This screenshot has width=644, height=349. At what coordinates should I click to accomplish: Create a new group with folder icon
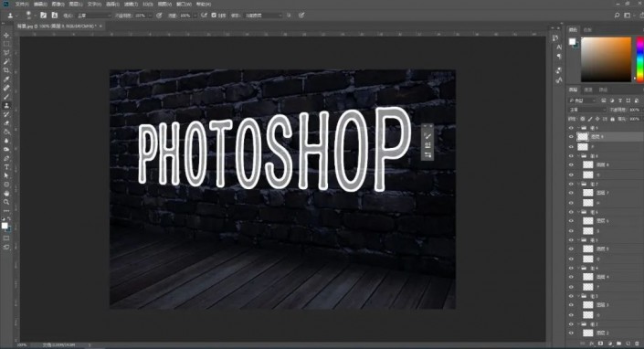618,344
